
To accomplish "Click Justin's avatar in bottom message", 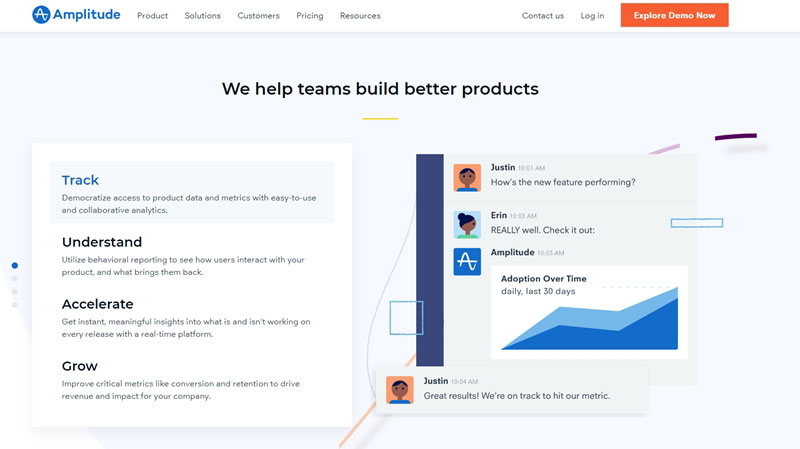I will point(400,390).
